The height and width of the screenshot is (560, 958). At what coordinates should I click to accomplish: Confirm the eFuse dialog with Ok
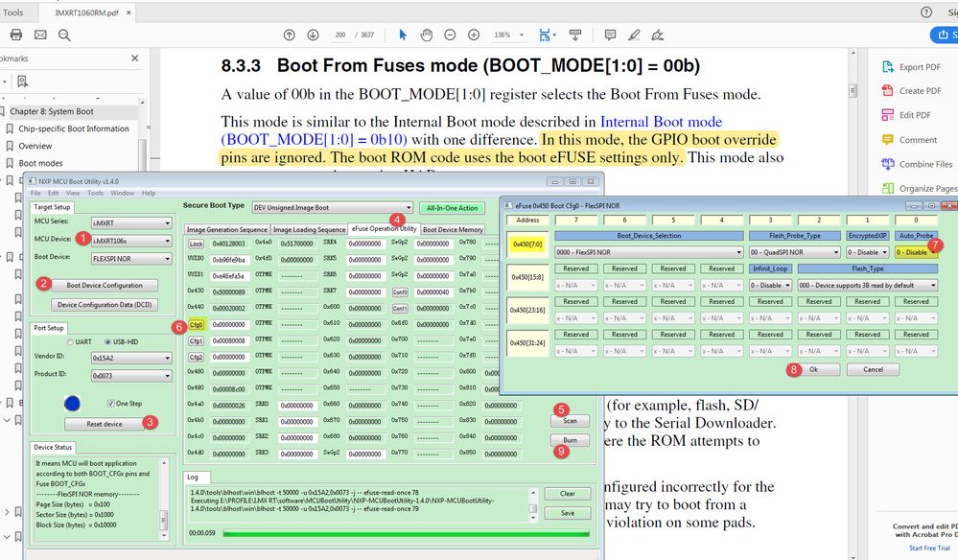[x=813, y=369]
